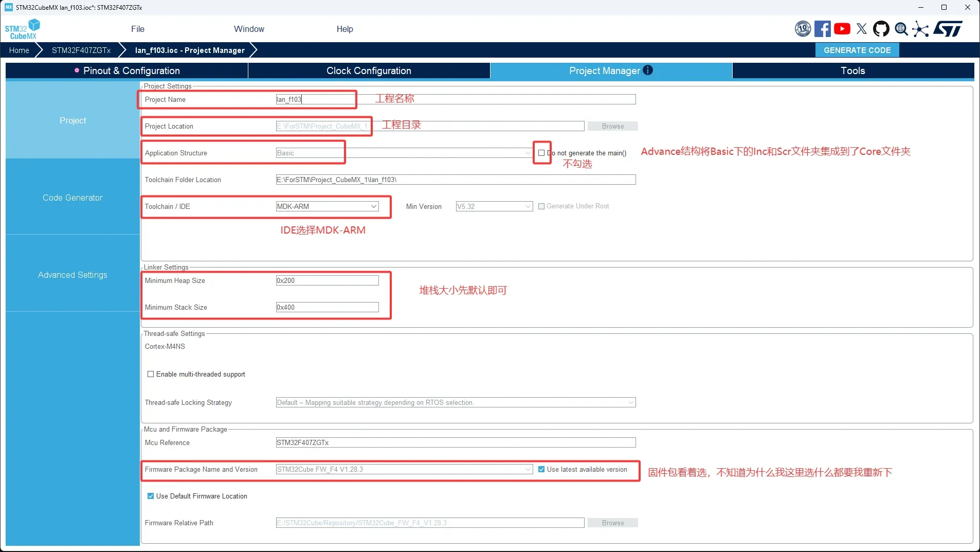Click the Wiki search magnifier icon
980x552 pixels.
click(x=901, y=29)
